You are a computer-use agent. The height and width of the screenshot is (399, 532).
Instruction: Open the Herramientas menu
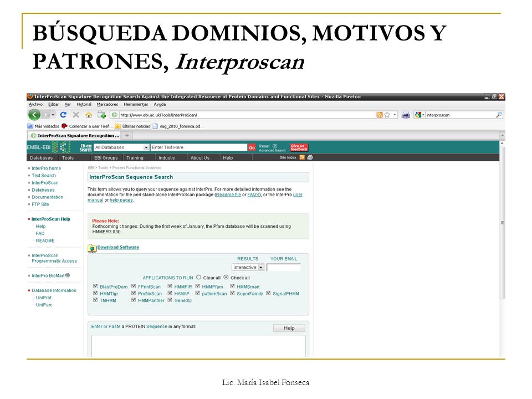tap(136, 105)
